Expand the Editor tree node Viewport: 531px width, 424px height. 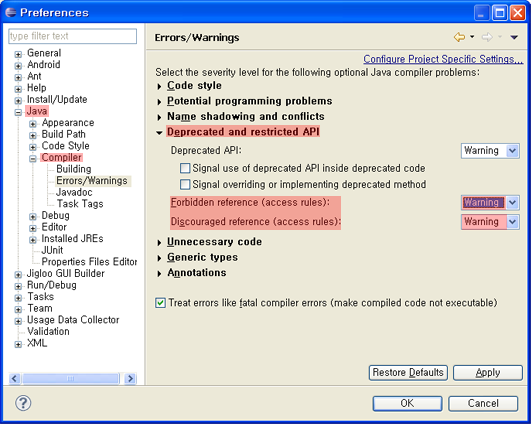(33, 228)
